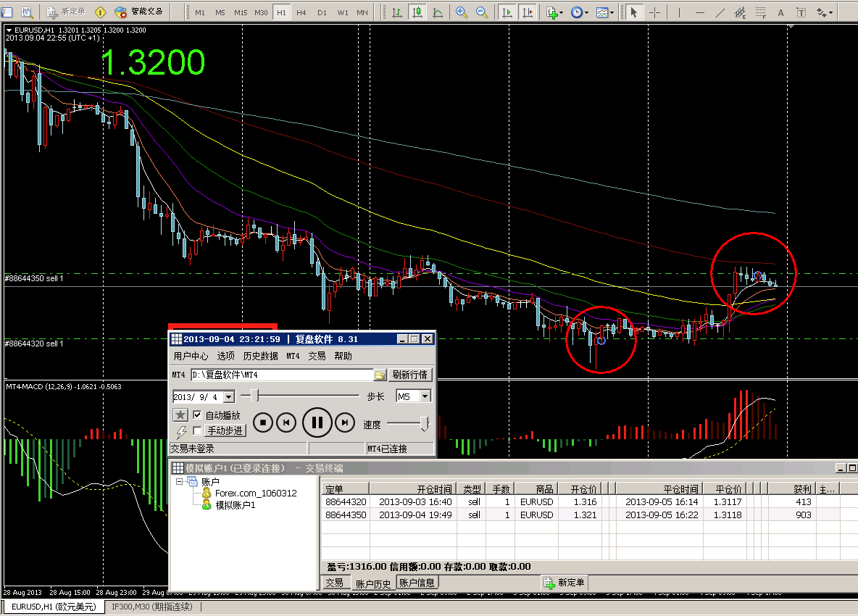Viewport: 858px width, 616px height.
Task: Click the folder browse icon beside MT4 path
Action: (x=379, y=375)
